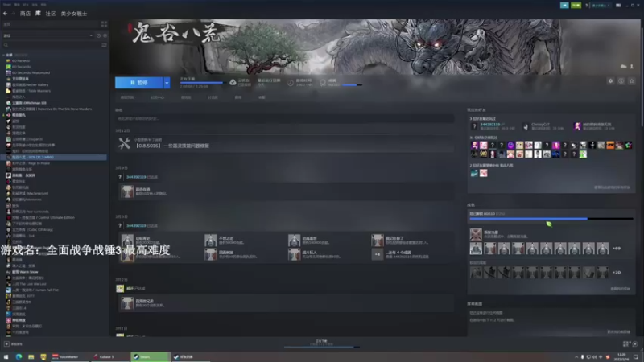The width and height of the screenshot is (644, 362).
Task: Click the achievements mini progress bar in header
Action: coord(352,85)
